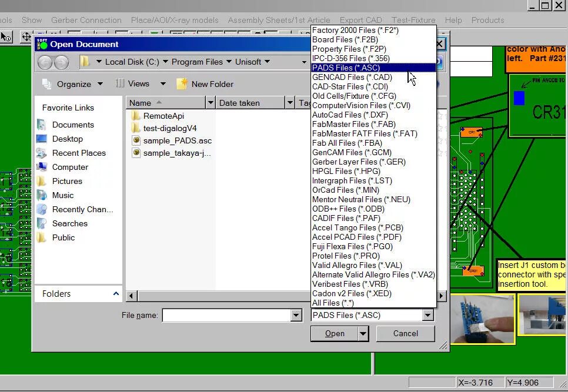The height and width of the screenshot is (392, 568).
Task: Select file sample_PADS.asc
Action: coord(178,141)
